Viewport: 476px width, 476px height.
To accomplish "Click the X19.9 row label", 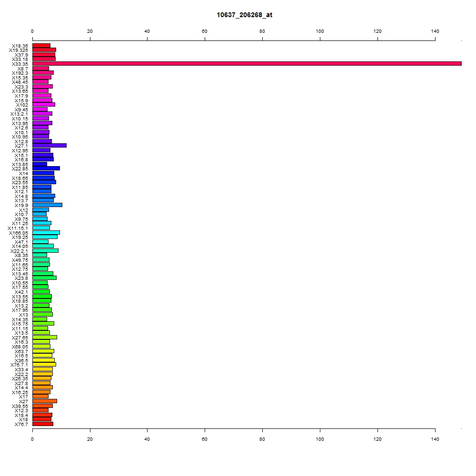I will [21, 206].
